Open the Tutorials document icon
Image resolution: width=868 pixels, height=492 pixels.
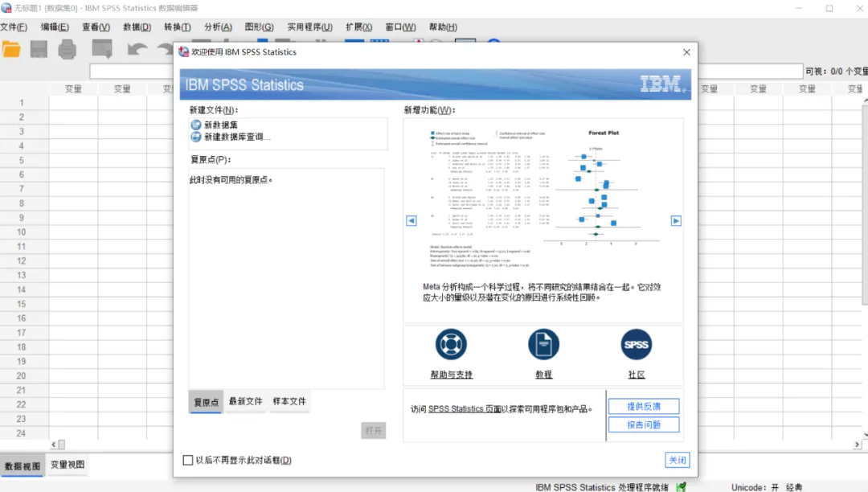pyautogui.click(x=543, y=344)
